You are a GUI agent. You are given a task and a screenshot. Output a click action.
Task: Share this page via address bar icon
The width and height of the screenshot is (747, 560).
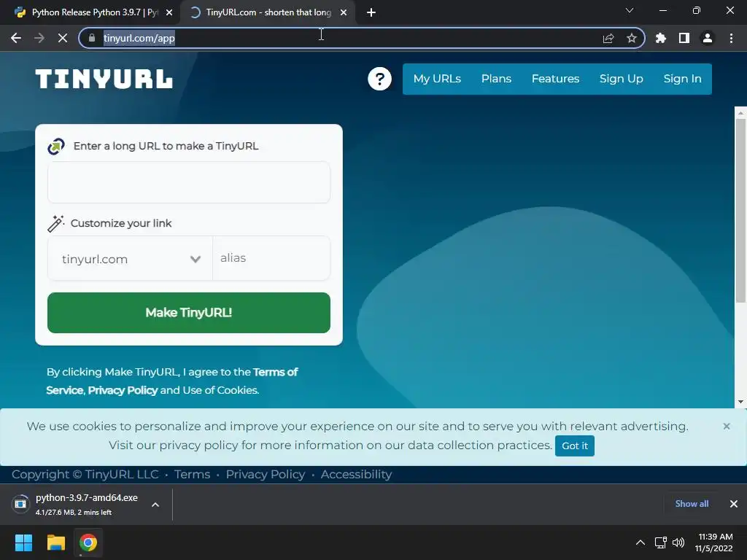(x=608, y=38)
